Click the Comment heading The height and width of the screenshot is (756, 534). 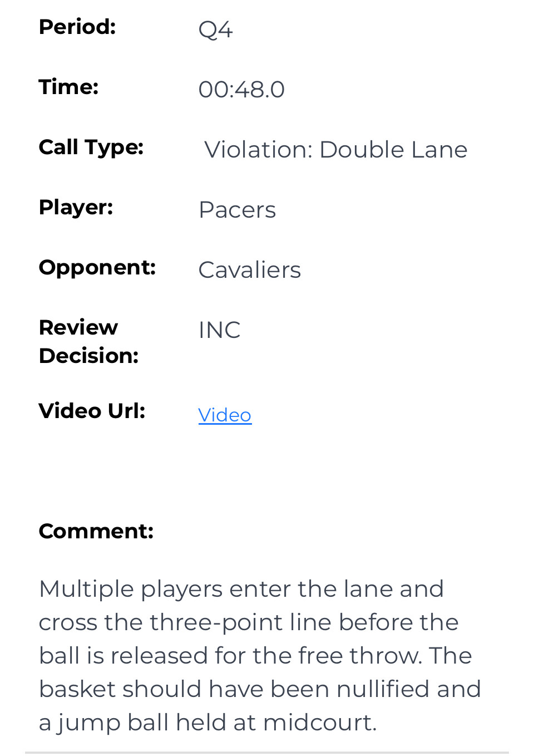point(96,531)
